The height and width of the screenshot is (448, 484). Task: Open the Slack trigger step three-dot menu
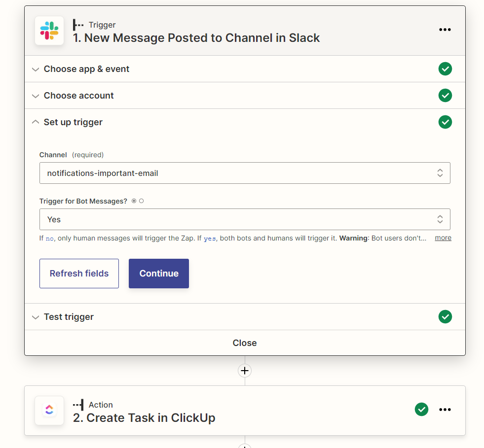pos(445,30)
